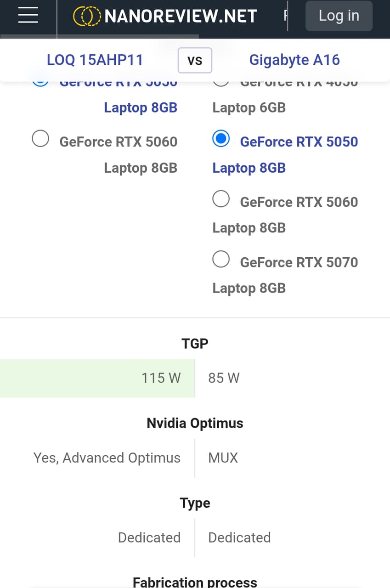Select RTX 5060 radio for LOQ 15AHP11
This screenshot has width=390, height=588.
[x=40, y=138]
